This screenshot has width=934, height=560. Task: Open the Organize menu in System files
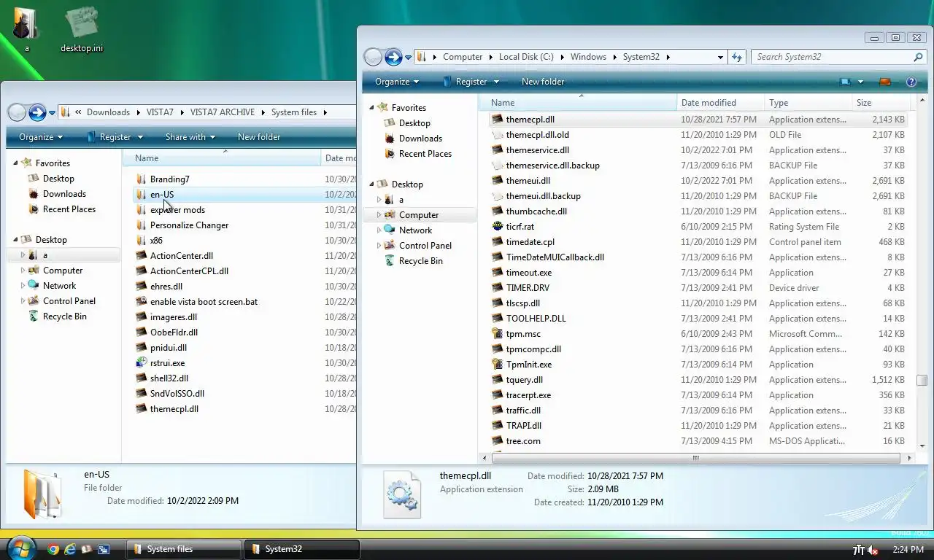point(41,137)
